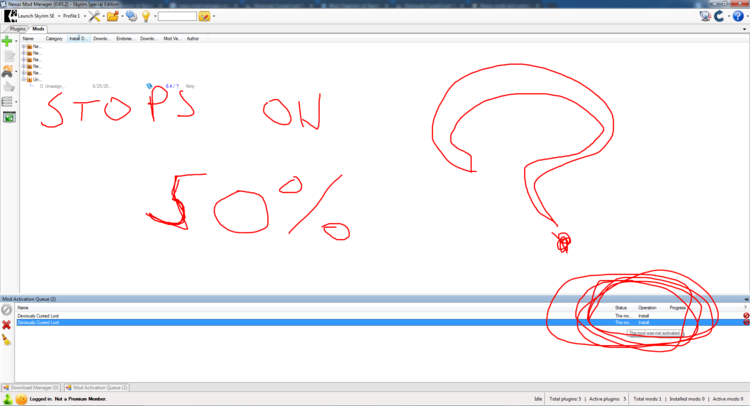750x406 pixels.
Task: Open the blue help question mark icon
Action: (x=738, y=16)
